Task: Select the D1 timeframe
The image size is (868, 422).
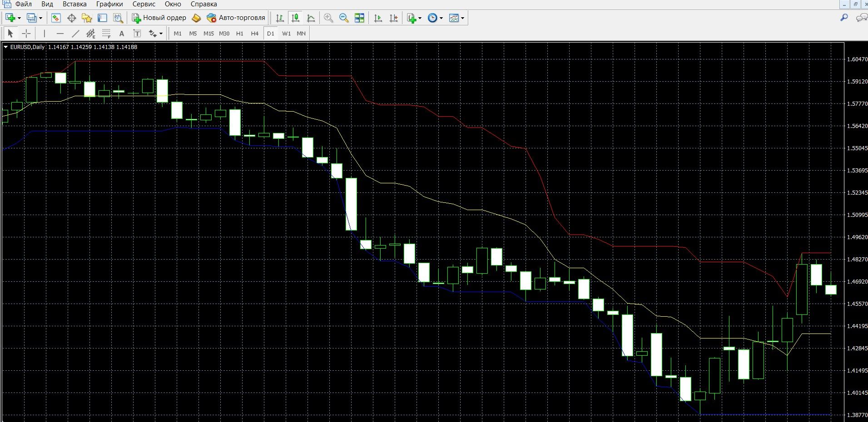Action: tap(271, 34)
